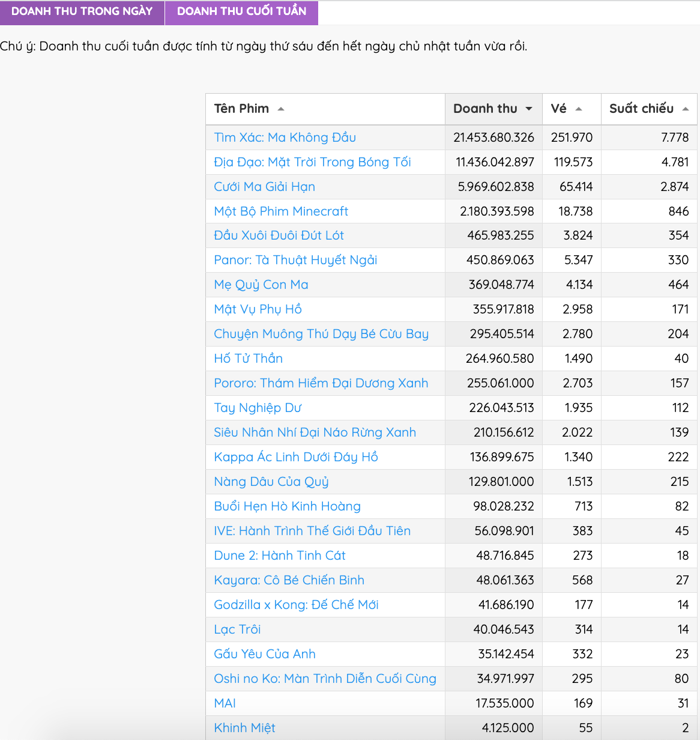Open Địa Đạo: Mặt Trời Trong Bóng Tối

coord(313,162)
